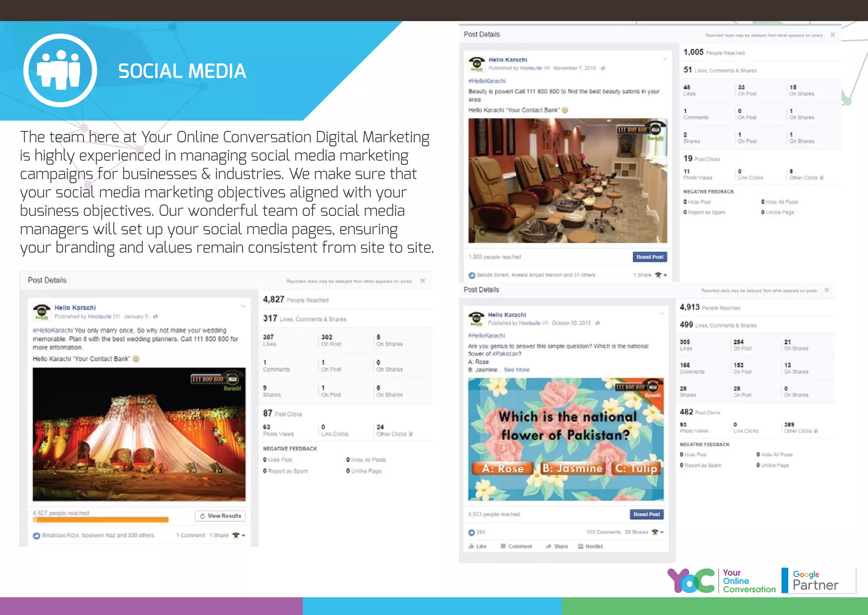
Task: Click Like on the flower post
Action: coord(478,546)
